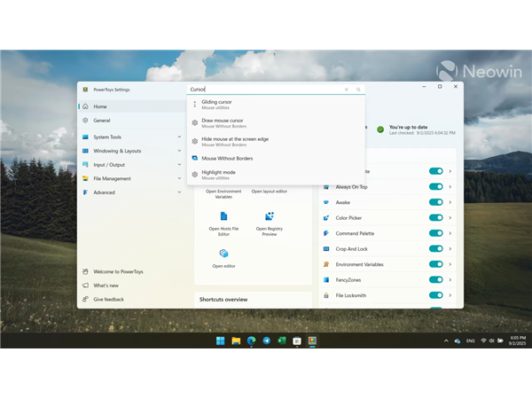
Task: Toggle the Environment Variables switch
Action: [x=436, y=264]
